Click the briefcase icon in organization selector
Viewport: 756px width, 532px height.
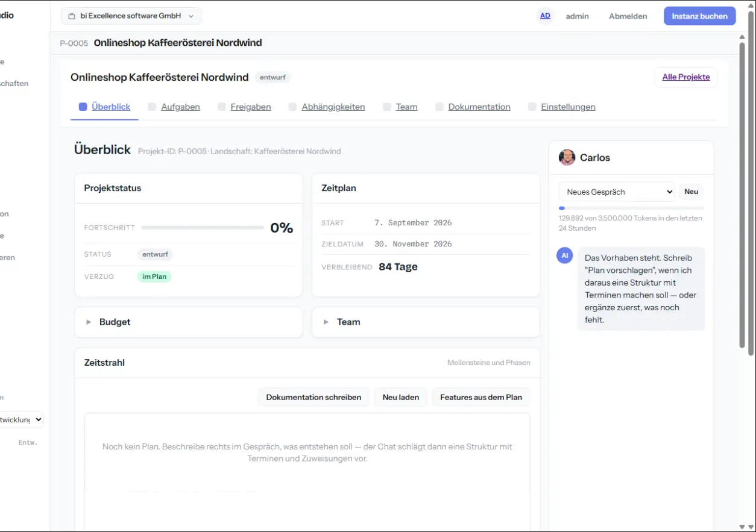72,16
